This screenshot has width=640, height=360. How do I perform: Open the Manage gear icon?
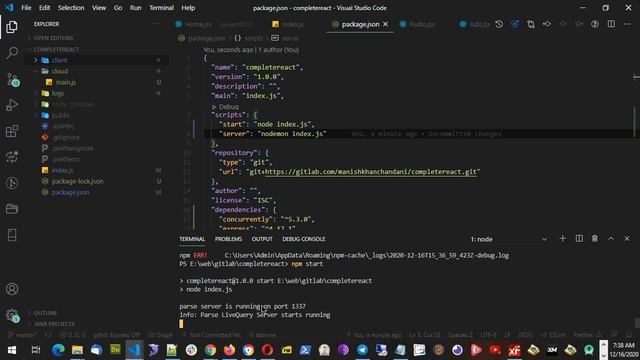click(x=12, y=315)
